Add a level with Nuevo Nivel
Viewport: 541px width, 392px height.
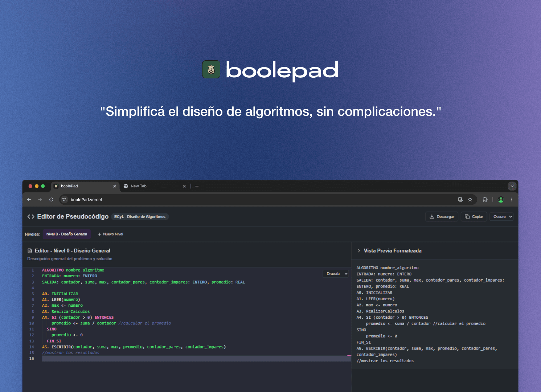click(x=110, y=234)
